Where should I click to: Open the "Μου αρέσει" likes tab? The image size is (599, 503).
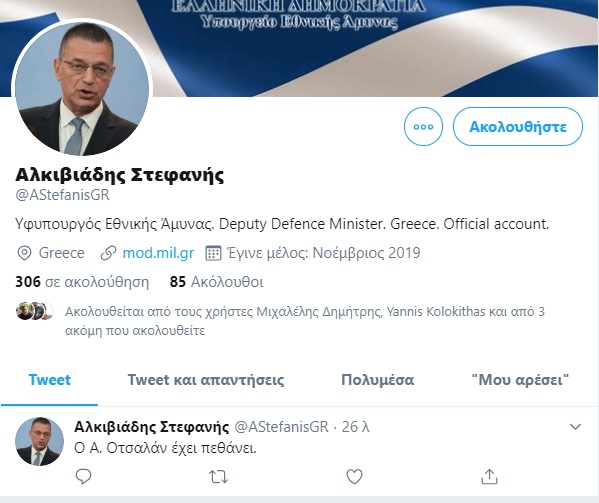coord(520,380)
